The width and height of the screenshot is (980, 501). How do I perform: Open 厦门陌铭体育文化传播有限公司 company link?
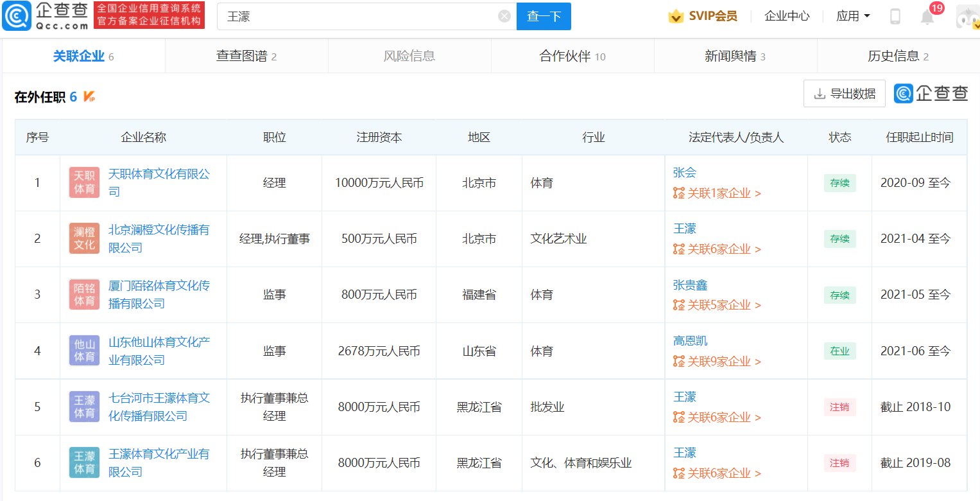coord(159,294)
